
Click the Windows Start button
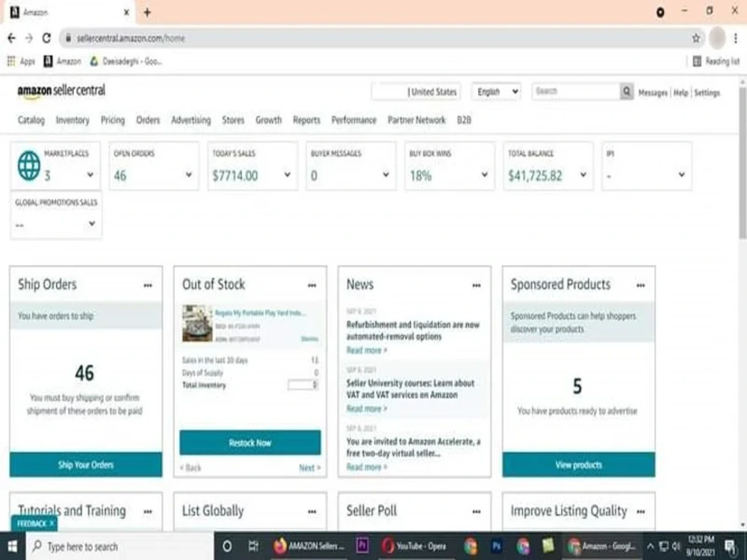[x=13, y=547]
